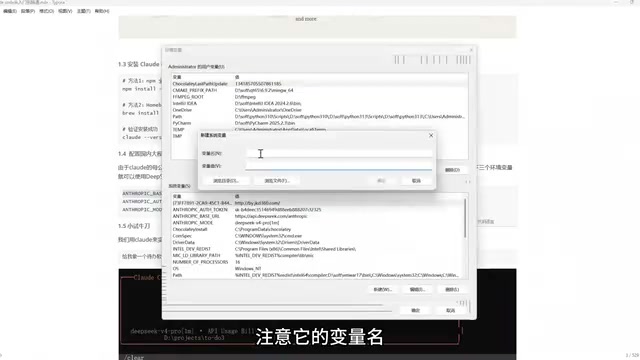Open the 主题 (Theme) menu
This screenshot has width=640, height=360.
click(83, 11)
